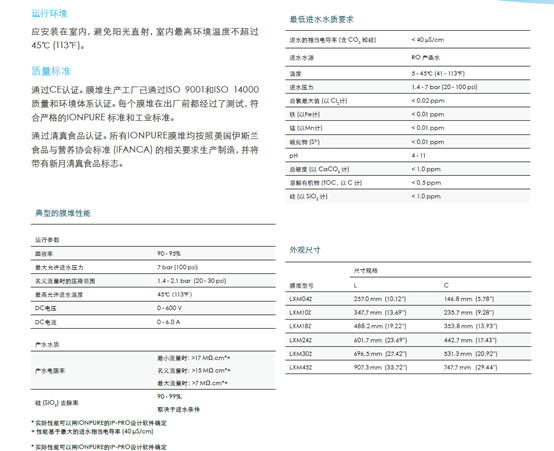Click the "硅 (SiO₂) 去除率" row label
This screenshot has height=451, width=554.
click(x=57, y=403)
